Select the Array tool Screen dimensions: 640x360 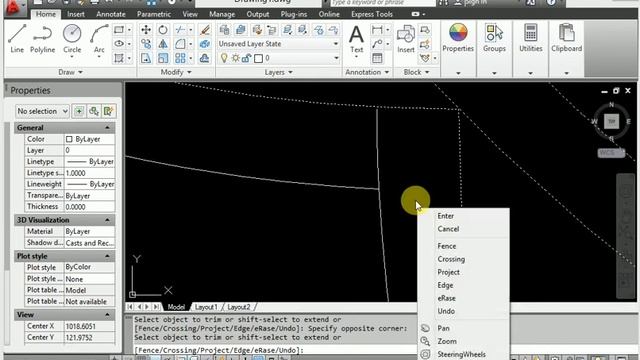coord(180,58)
